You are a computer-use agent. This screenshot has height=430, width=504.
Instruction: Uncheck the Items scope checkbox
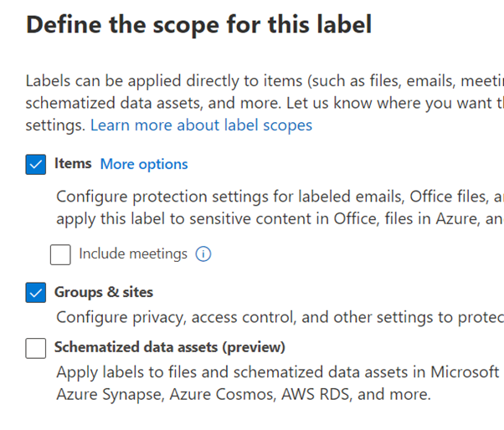click(36, 165)
